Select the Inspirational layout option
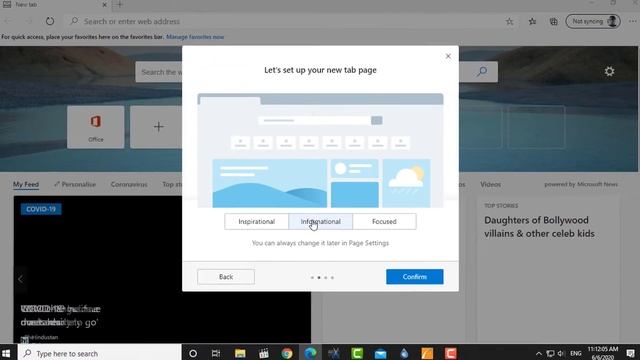 click(x=256, y=222)
